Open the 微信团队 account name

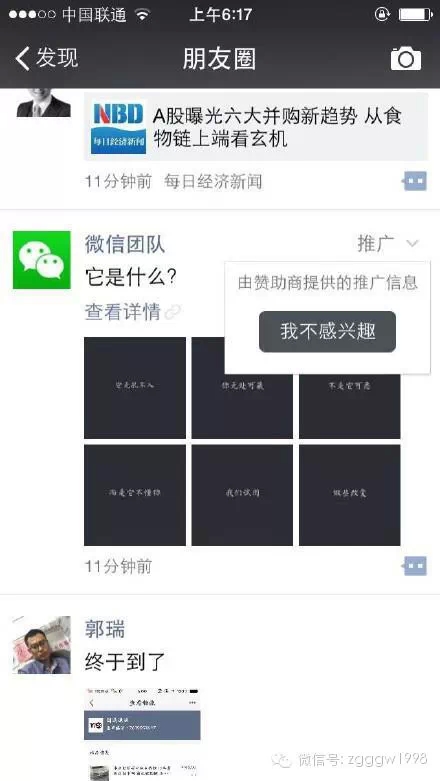coord(125,244)
